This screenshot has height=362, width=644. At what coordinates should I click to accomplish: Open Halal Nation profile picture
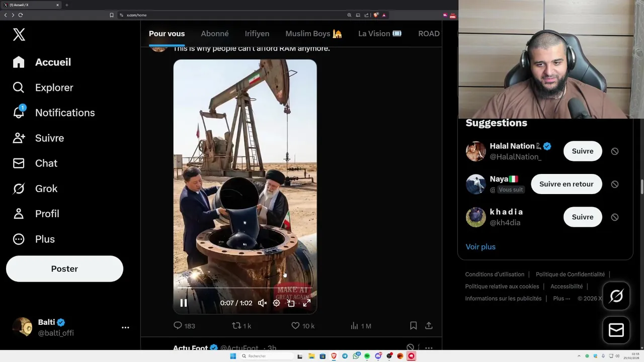[x=475, y=151]
